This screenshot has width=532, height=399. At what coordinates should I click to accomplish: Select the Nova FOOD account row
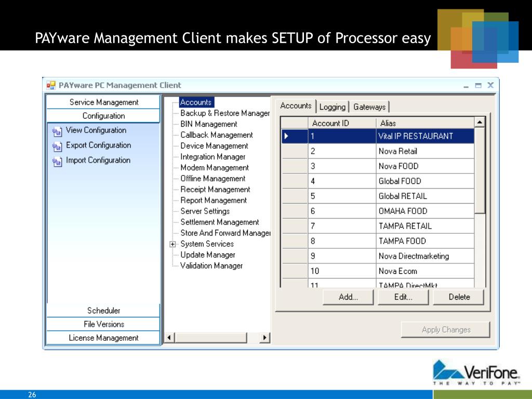pos(378,166)
